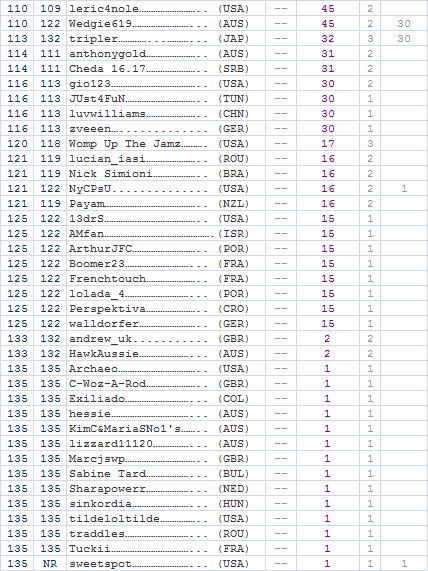Click tripler's country code (JAP)
The height and width of the screenshot is (571, 428).
pos(233,39)
